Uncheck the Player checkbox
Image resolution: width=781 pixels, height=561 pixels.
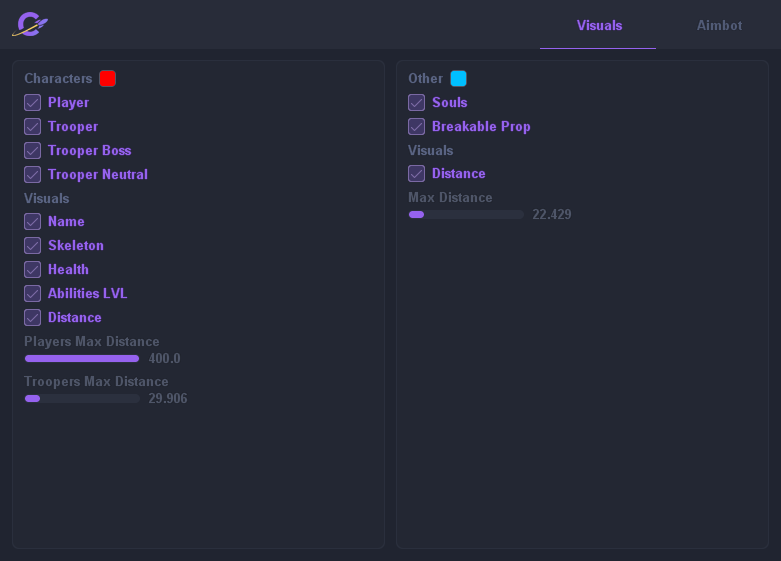33,103
